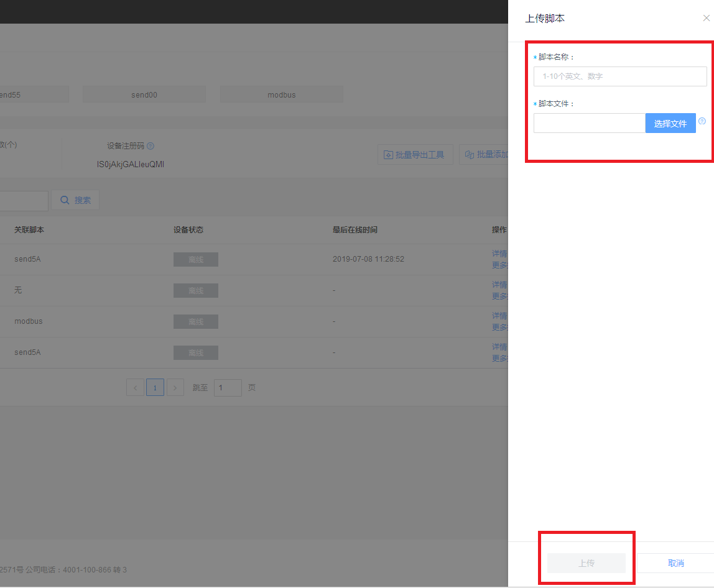Click the 选择文件 button
Screen dimensions: 714x588
point(670,123)
